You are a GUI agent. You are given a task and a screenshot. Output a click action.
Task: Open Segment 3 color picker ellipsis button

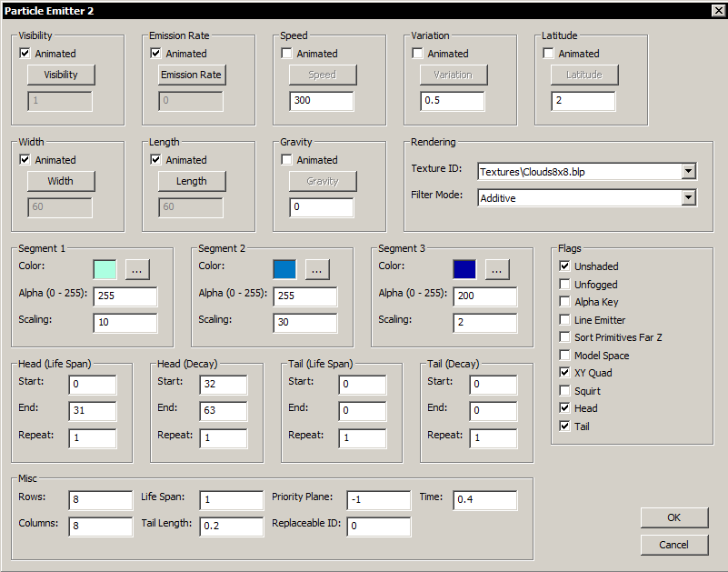(x=496, y=269)
